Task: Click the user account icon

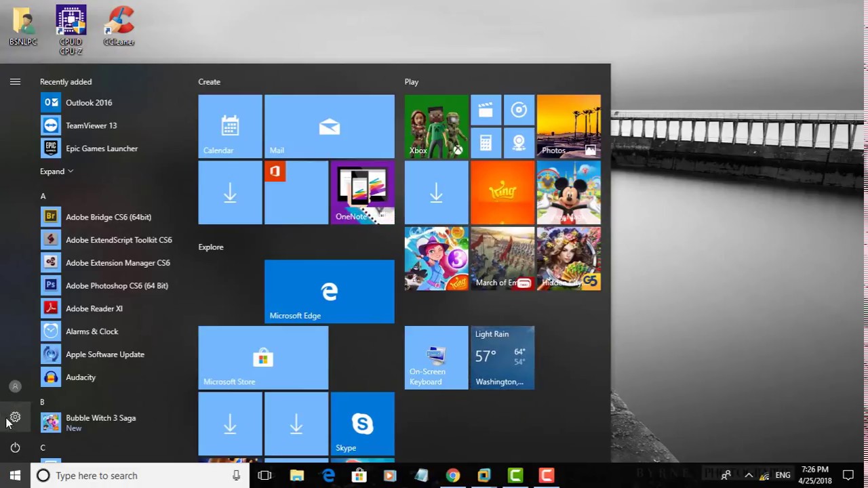Action: click(15, 386)
